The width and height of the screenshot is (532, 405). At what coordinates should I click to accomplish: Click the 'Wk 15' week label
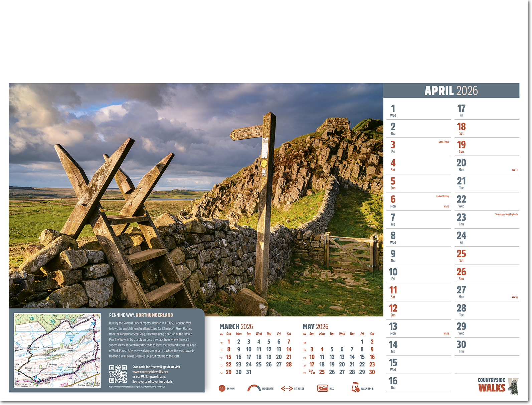pyautogui.click(x=446, y=207)
